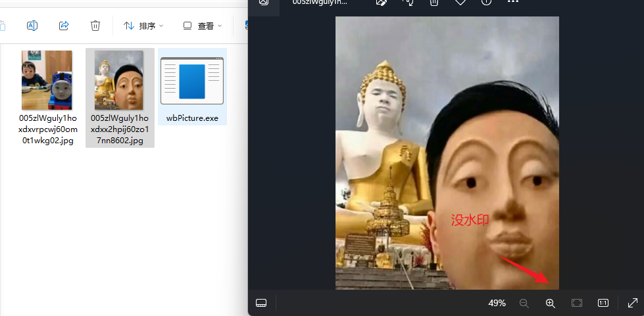Click the rotate icon in Photos toolbar
This screenshot has width=644, height=316.
407,2
